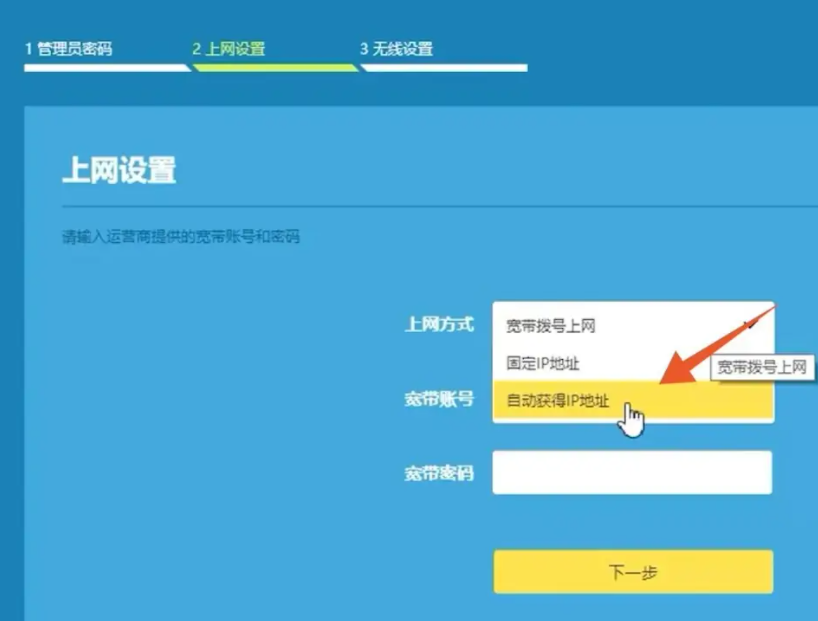Click the 上网方式 field label
The image size is (818, 621).
(x=438, y=325)
